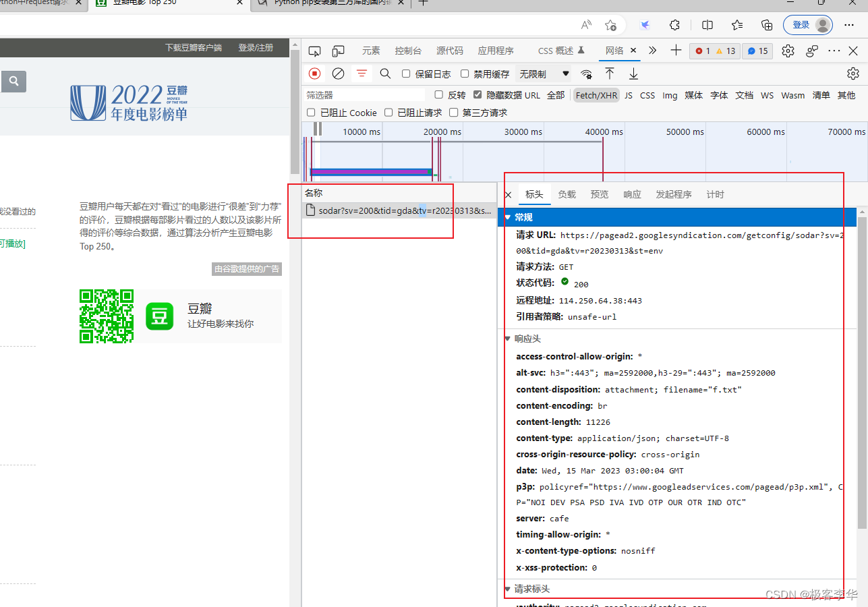This screenshot has width=868, height=607.
Task: Click the import HAR upload arrow
Action: coord(610,74)
